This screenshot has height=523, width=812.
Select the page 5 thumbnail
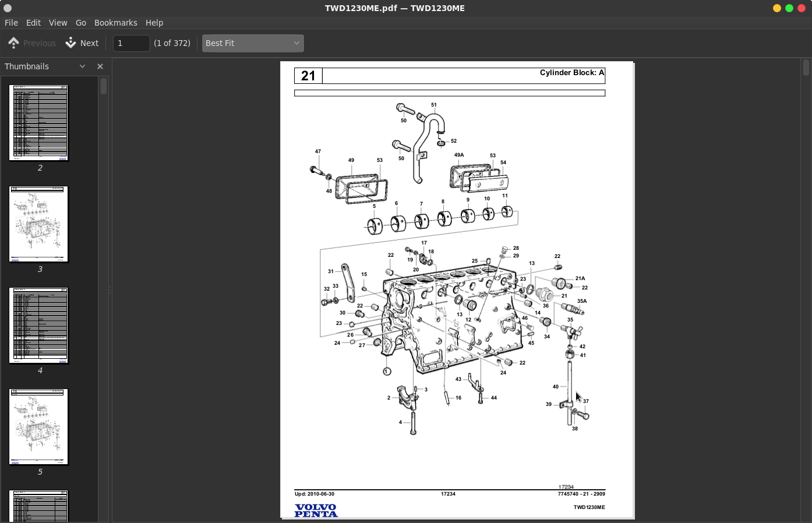point(38,427)
